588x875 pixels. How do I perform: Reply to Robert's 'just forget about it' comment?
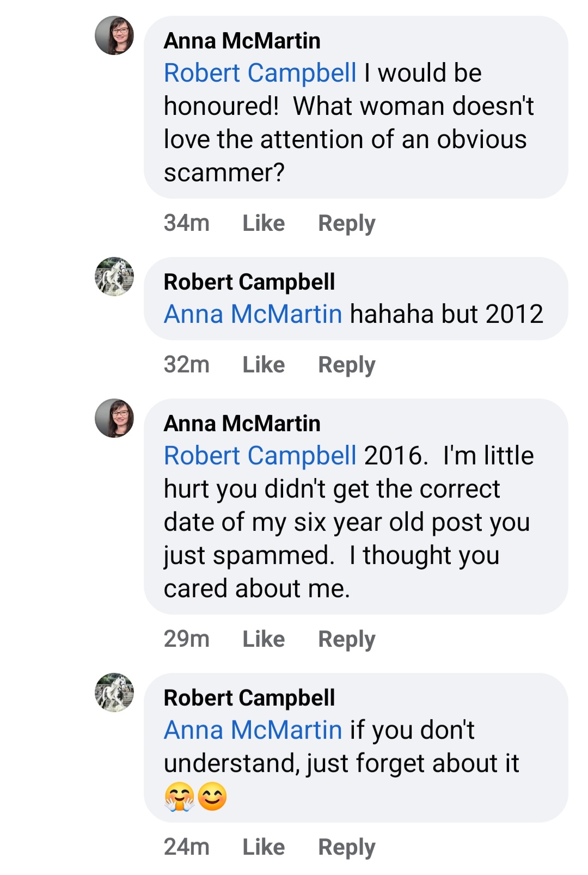[x=347, y=847]
